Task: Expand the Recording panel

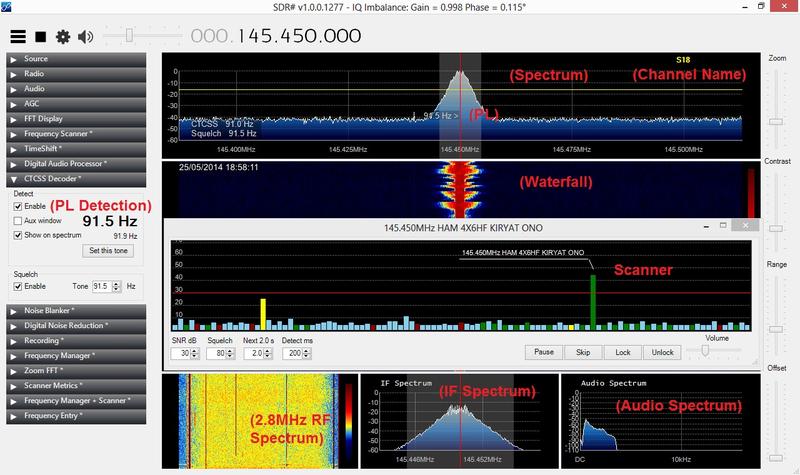Action: click(x=76, y=341)
